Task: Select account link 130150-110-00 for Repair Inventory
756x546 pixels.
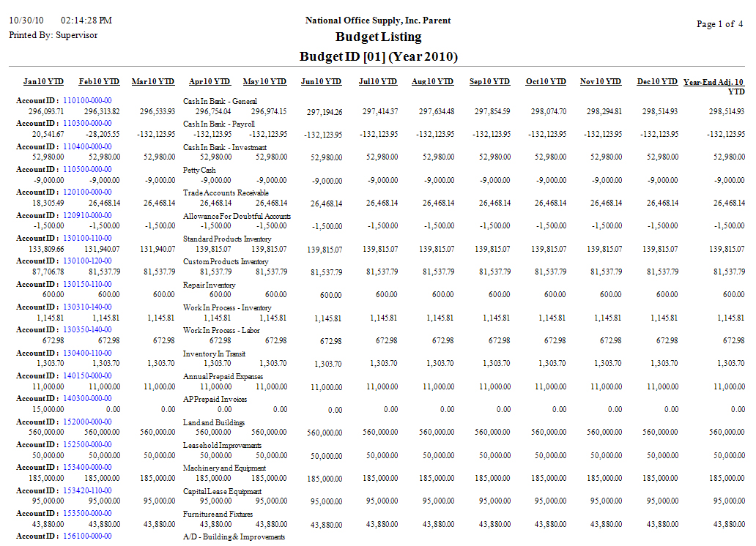Action: [87, 284]
